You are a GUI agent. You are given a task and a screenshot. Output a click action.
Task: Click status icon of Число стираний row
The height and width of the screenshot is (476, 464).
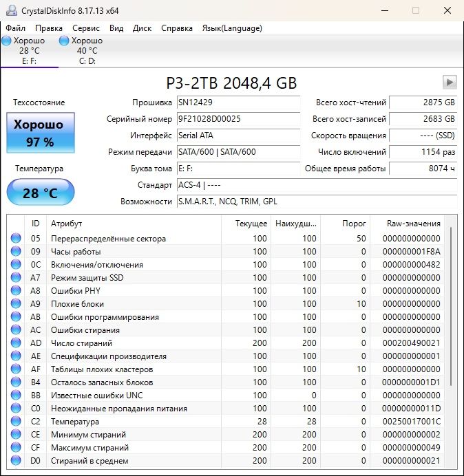[16, 343]
